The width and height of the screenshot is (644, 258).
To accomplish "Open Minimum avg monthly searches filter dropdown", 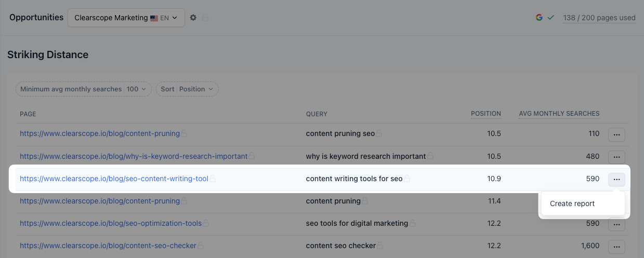I will click(x=83, y=89).
